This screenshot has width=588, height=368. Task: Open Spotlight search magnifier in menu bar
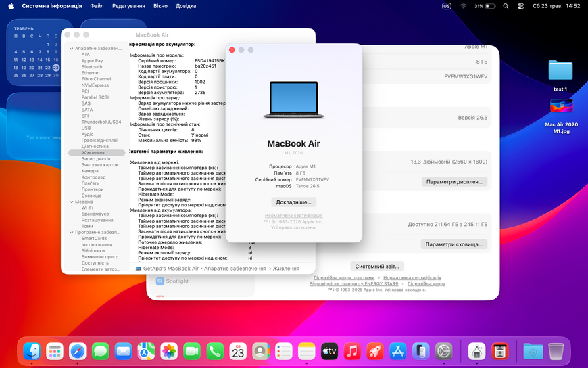506,6
